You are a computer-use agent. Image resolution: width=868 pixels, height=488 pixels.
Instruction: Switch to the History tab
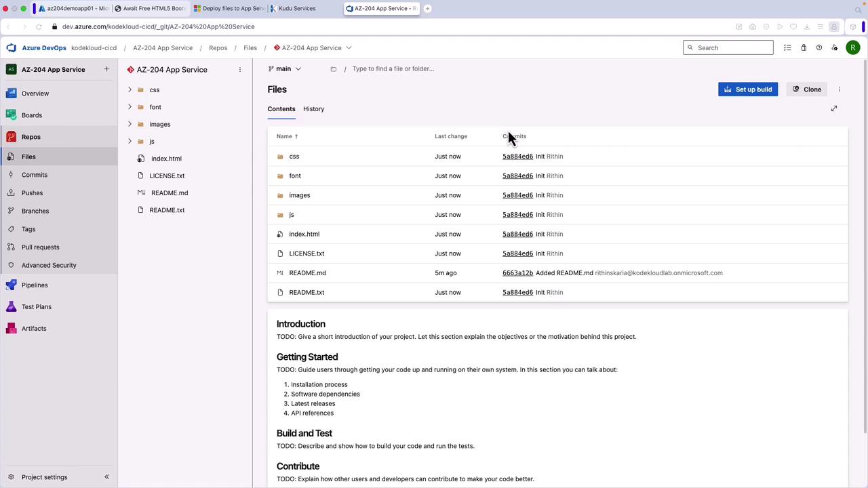[314, 109]
